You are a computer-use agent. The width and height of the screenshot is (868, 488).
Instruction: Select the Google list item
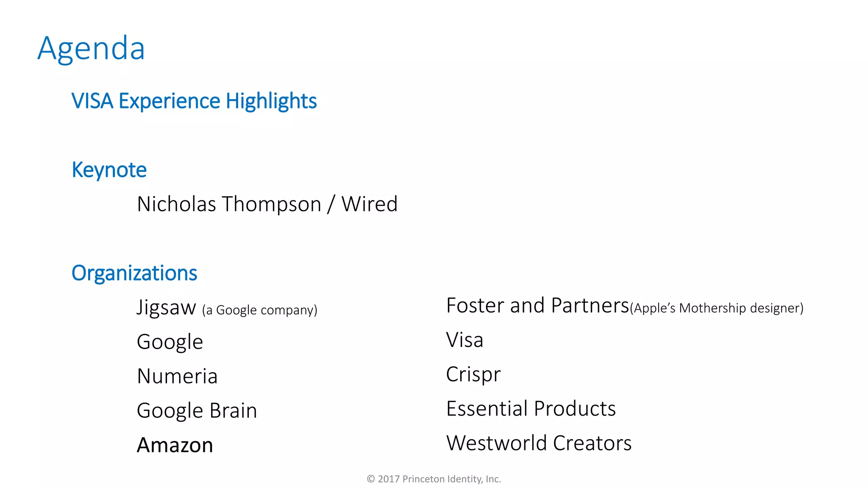click(170, 342)
